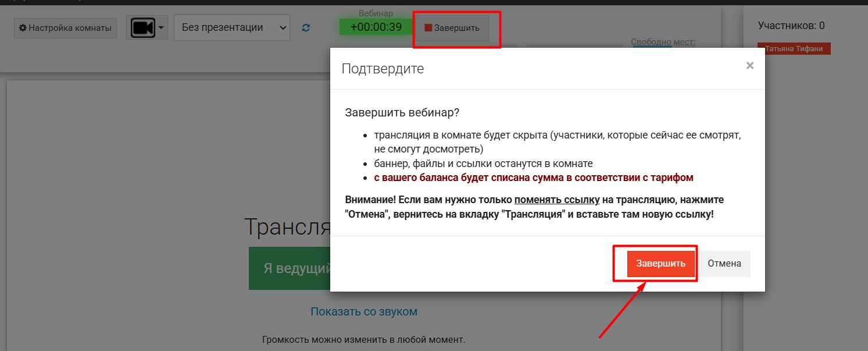Select participant tag Татьяна Тифани

point(794,49)
